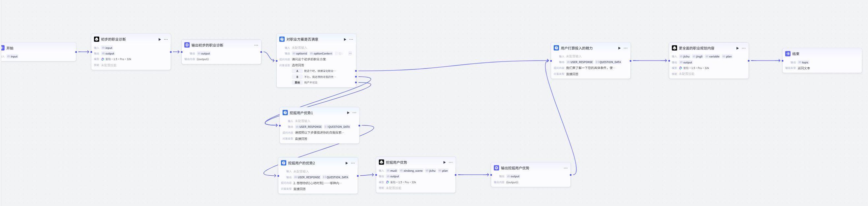Image resolution: width=868 pixels, height=206 pixels.
Task: Click the question icon of 挖掘用户优势1
Action: coord(285,113)
